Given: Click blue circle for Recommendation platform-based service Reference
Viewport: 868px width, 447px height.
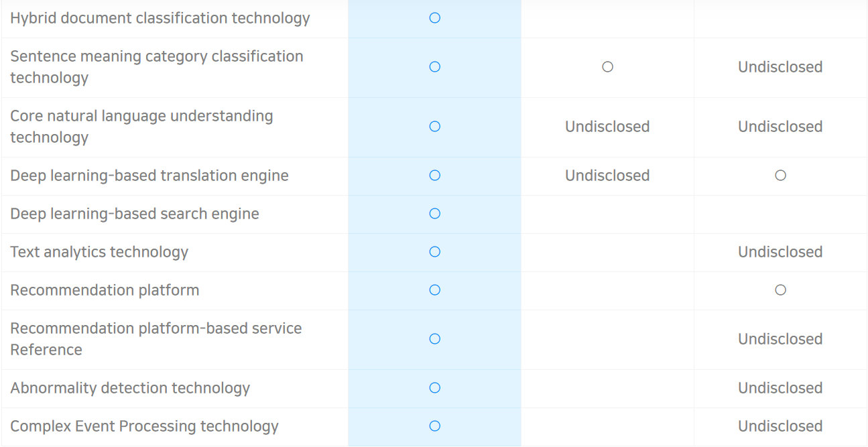Looking at the screenshot, I should 434,339.
